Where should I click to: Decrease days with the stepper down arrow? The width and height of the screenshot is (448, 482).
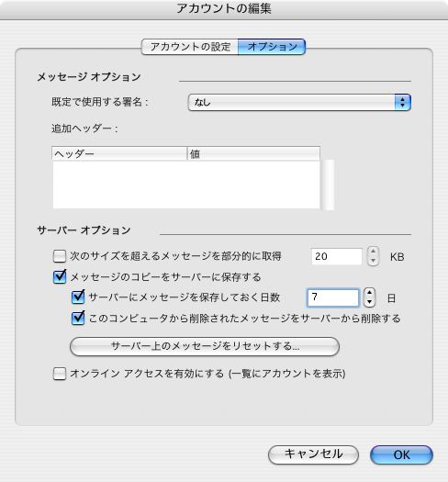point(369,302)
